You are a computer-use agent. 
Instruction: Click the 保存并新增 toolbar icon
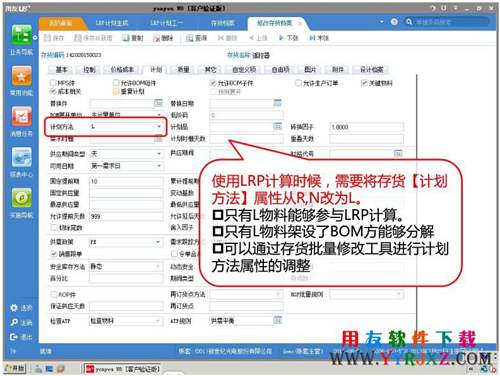point(78,38)
